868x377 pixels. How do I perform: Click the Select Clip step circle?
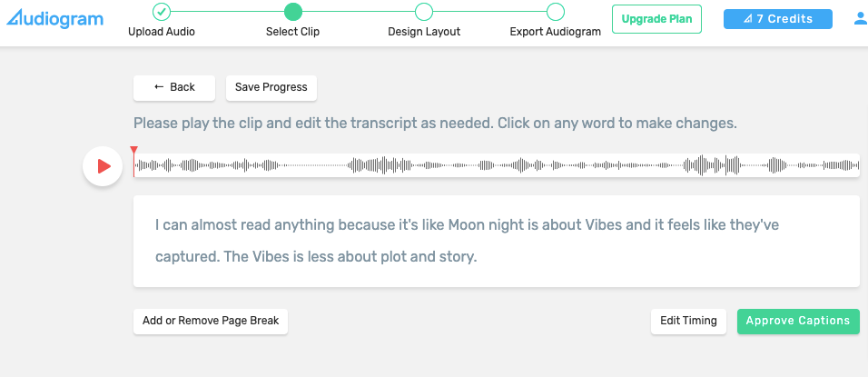click(293, 12)
